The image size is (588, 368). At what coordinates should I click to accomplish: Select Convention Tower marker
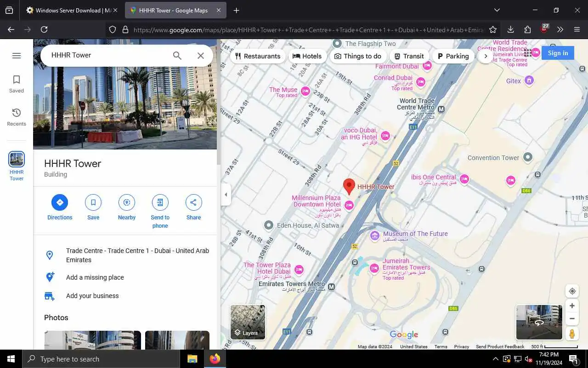pos(528,157)
